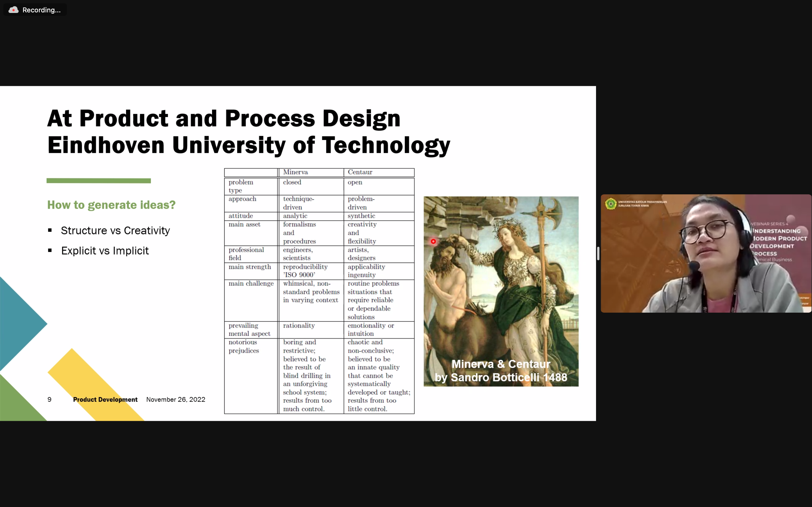Screen dimensions: 812x507
Task: Click the divider handle beside shared slide
Action: tap(598, 253)
